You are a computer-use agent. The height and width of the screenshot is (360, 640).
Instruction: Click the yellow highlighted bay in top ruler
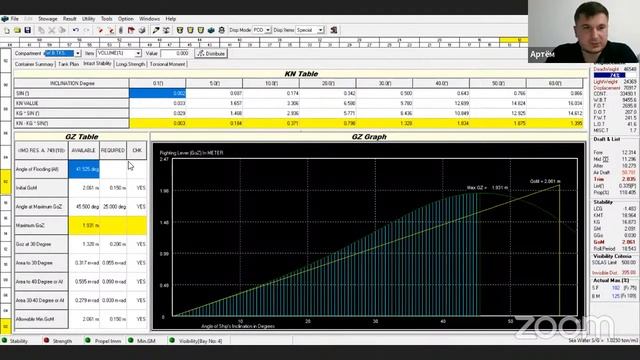513,40
